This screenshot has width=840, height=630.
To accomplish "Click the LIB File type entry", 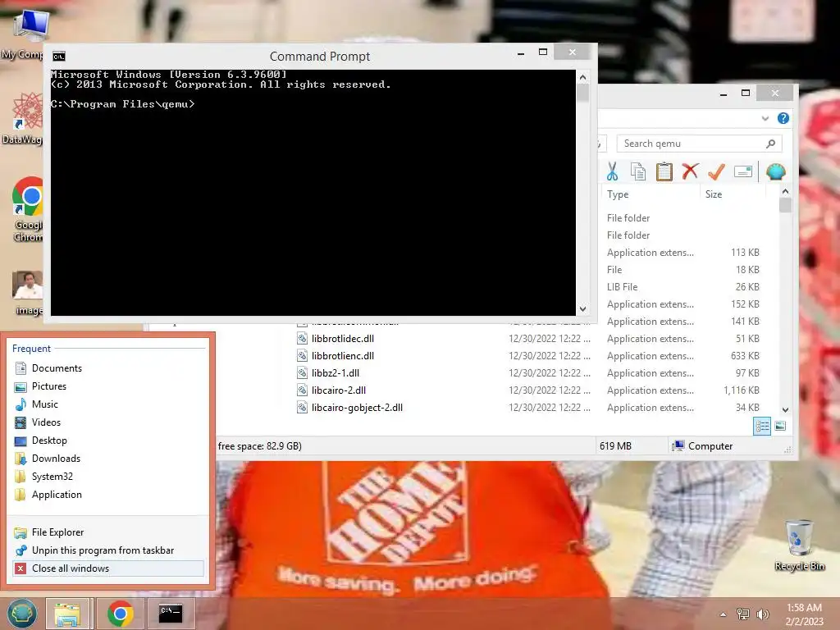I will (x=622, y=286).
